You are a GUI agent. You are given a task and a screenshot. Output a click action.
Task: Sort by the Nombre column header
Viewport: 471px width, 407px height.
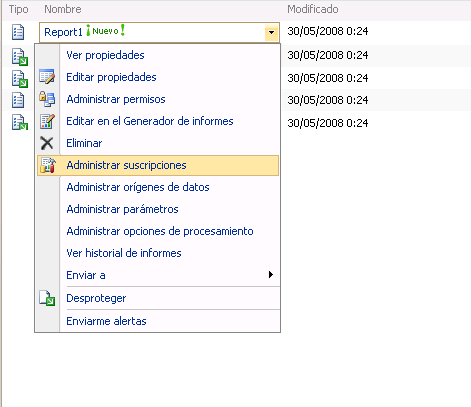pyautogui.click(x=63, y=9)
